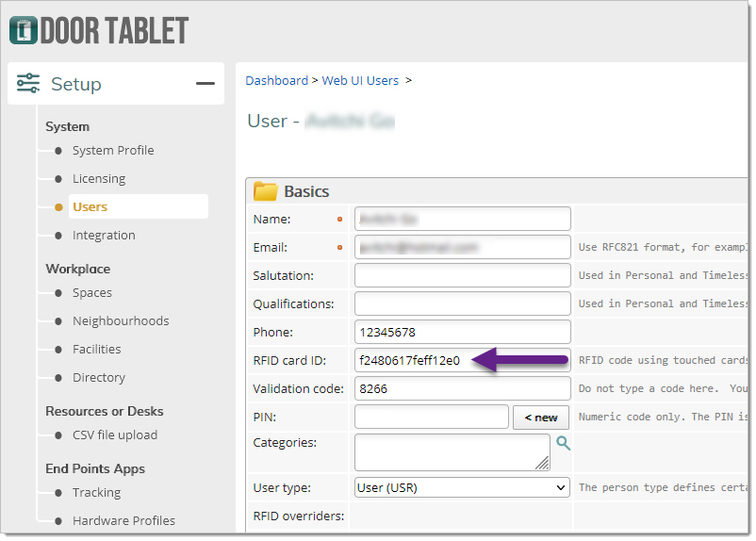The width and height of the screenshot is (756, 541).
Task: Go to Spaces under Workplace
Action: pos(91,293)
